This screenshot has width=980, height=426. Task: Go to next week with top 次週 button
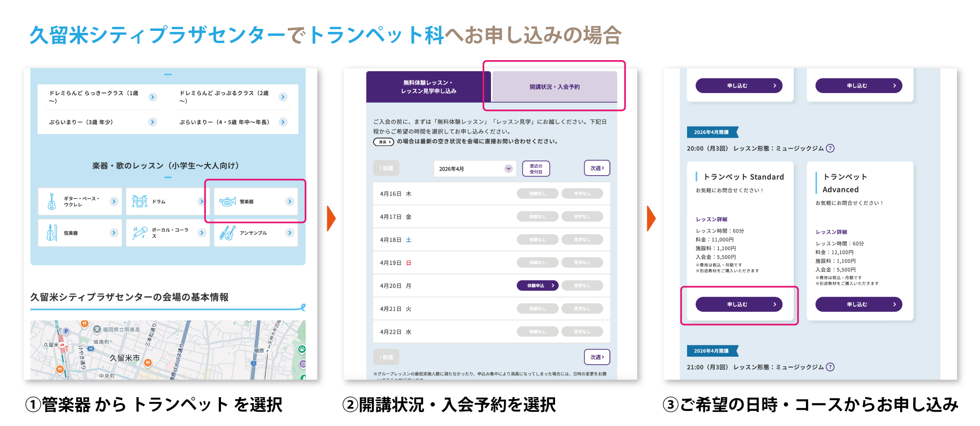pos(597,168)
